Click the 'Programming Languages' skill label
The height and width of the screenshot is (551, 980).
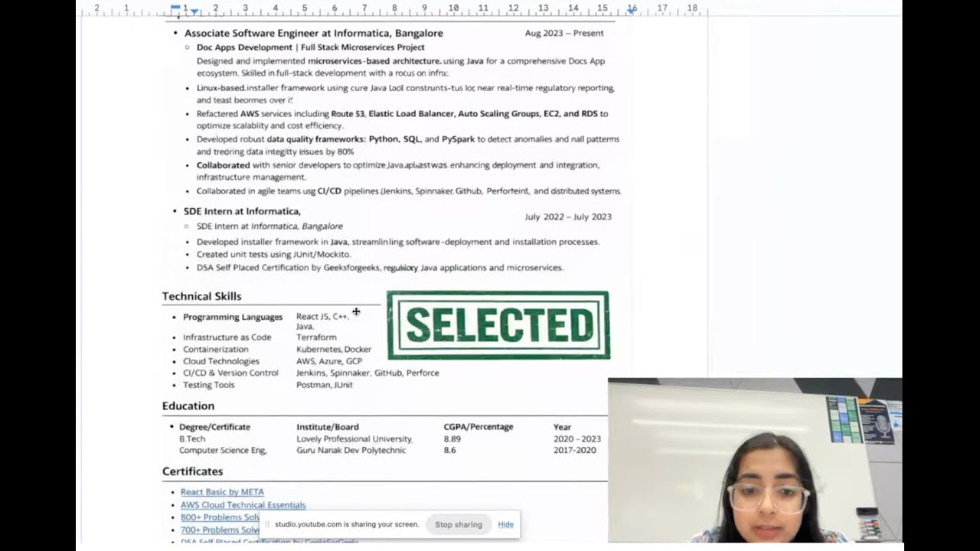(x=233, y=317)
